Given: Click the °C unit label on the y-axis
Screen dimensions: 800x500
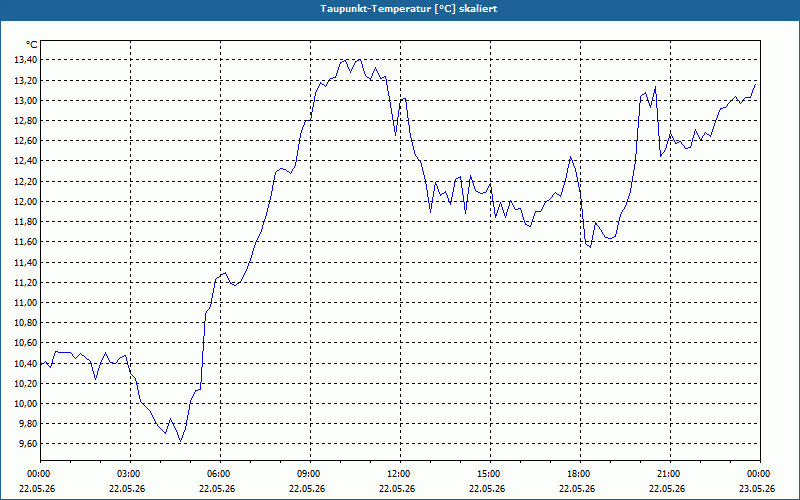Looking at the screenshot, I should click(31, 45).
